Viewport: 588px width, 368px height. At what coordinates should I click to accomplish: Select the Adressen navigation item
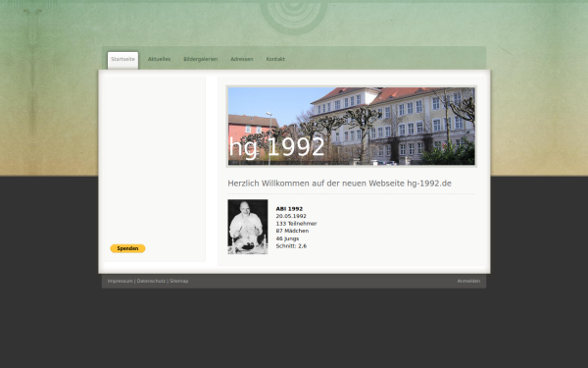point(242,59)
